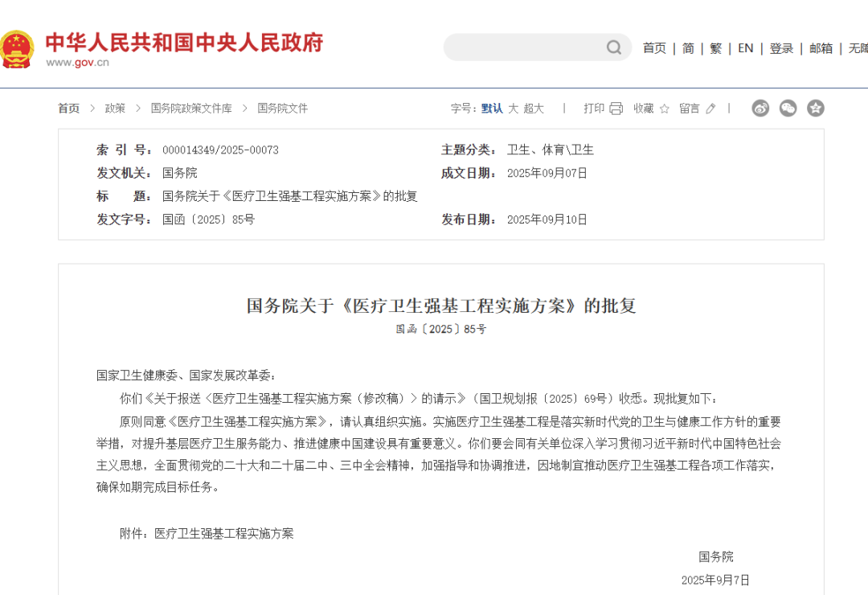
Task: Set font size to 超大
Action: tap(534, 109)
